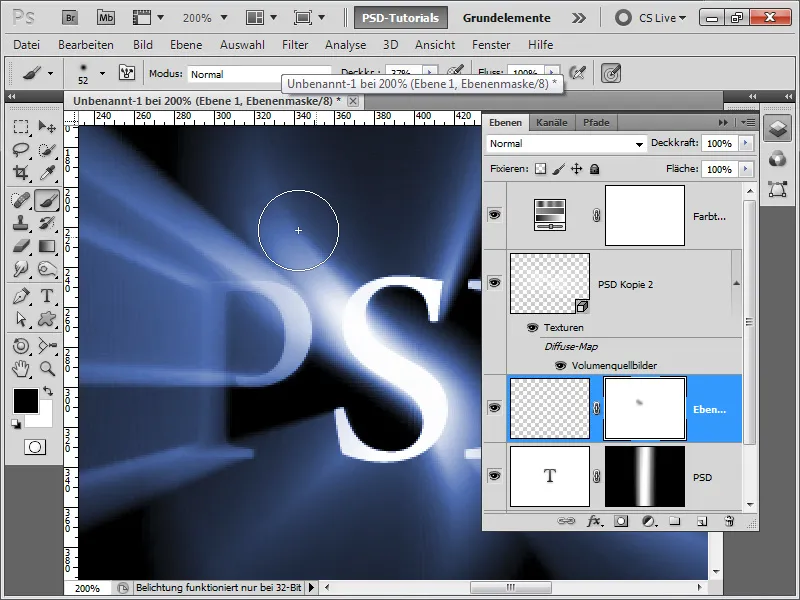800x600 pixels.
Task: Select the Rectangular Marquee tool
Action: [20, 127]
